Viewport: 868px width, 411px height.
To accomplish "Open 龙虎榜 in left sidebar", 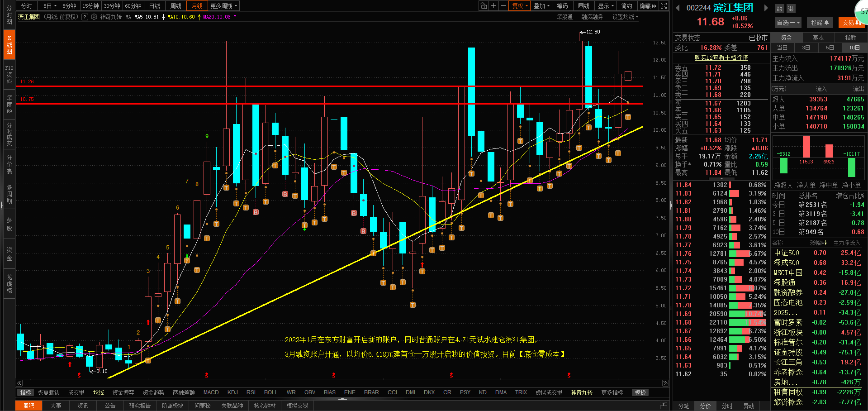I will tap(9, 284).
